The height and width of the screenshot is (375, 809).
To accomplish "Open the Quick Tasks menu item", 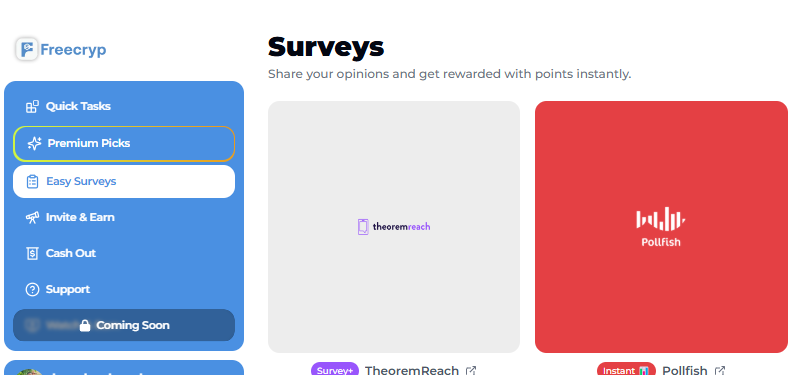I will [x=124, y=106].
